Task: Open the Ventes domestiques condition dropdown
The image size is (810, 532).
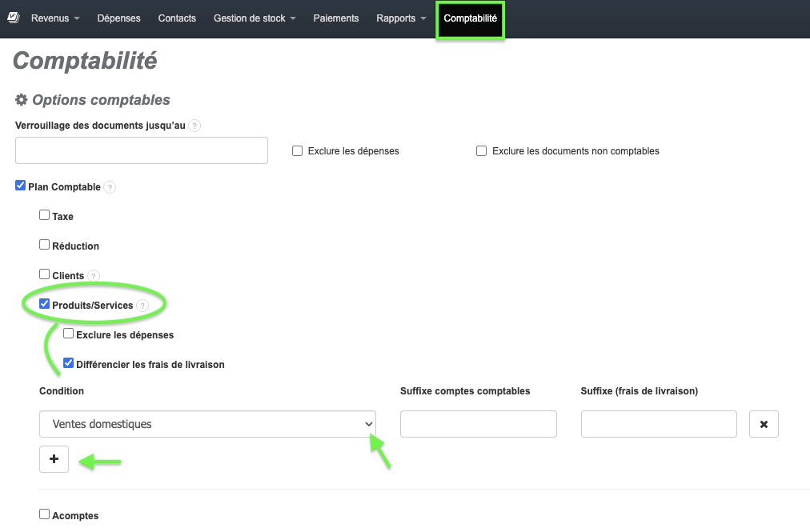Action: click(x=207, y=424)
